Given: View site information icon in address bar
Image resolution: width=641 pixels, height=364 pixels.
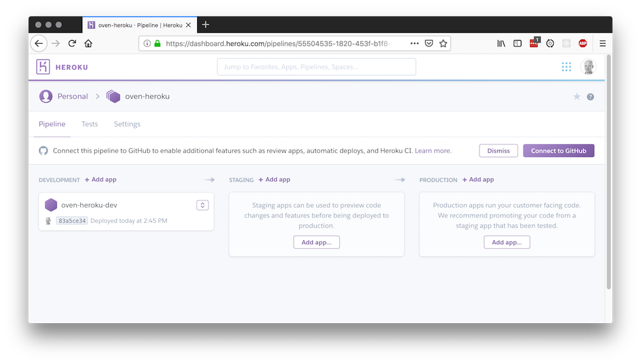Looking at the screenshot, I should pos(147,43).
